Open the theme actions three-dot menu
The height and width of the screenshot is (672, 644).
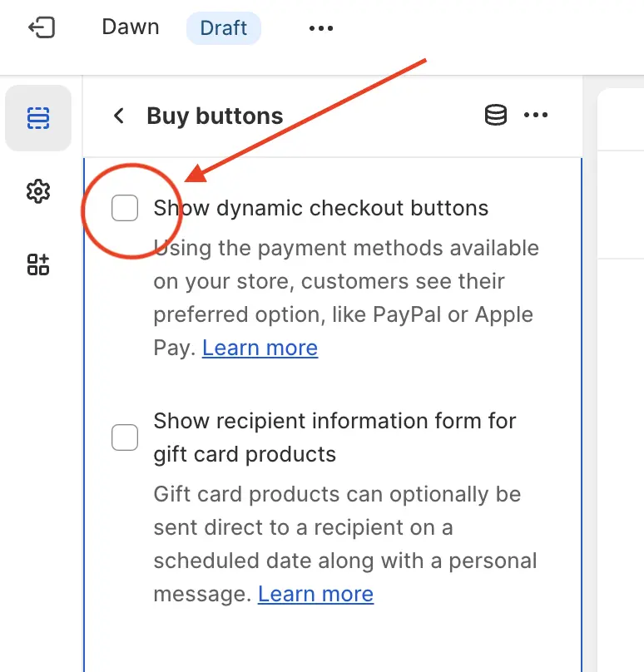(x=320, y=28)
